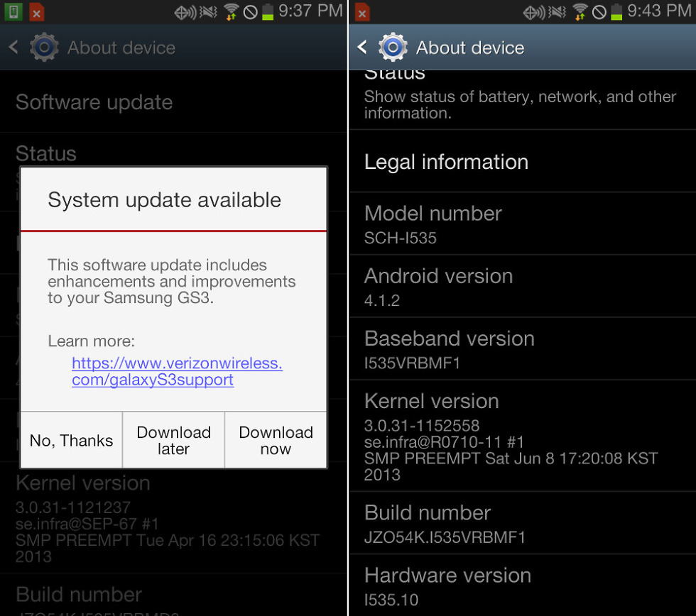Tap No, Thanks in update dialog
Screen dimensions: 696x616
click(72, 440)
